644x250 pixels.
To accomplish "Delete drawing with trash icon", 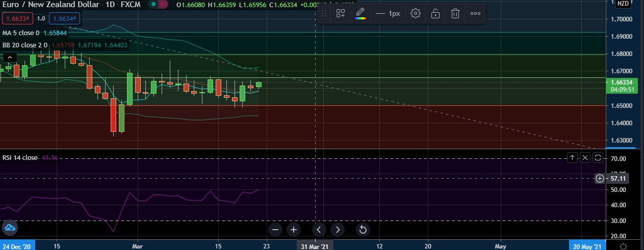I will click(x=455, y=14).
